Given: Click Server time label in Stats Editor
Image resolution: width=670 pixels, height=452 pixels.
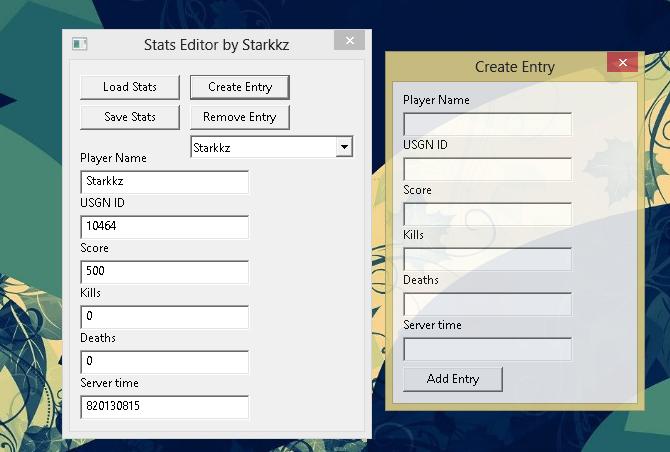Looking at the screenshot, I should (x=109, y=383).
